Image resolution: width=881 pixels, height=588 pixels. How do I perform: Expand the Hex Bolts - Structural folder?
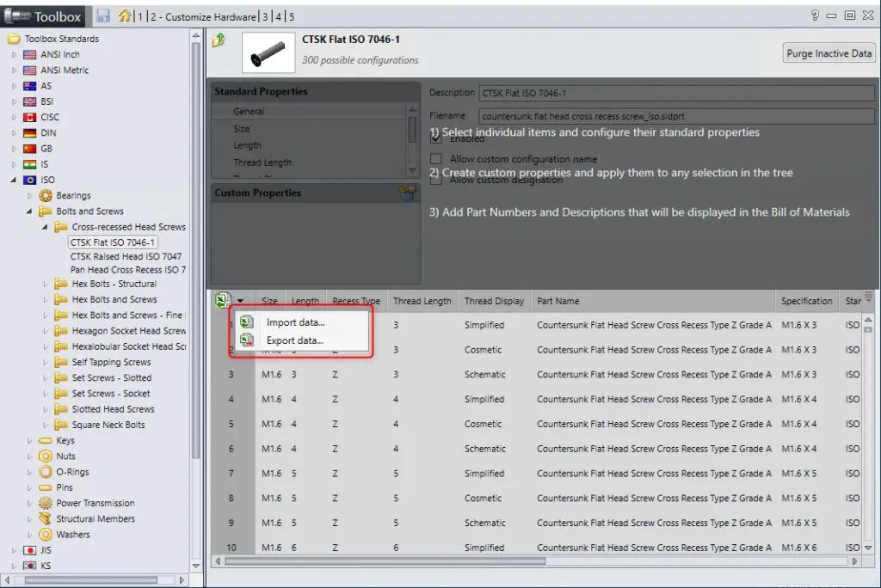[46, 285]
